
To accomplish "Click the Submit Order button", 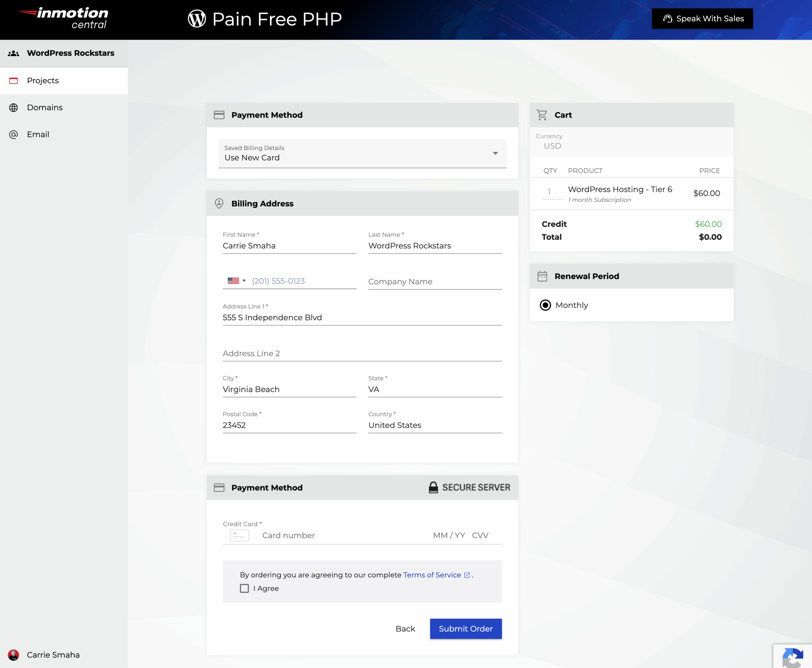I will pyautogui.click(x=466, y=628).
